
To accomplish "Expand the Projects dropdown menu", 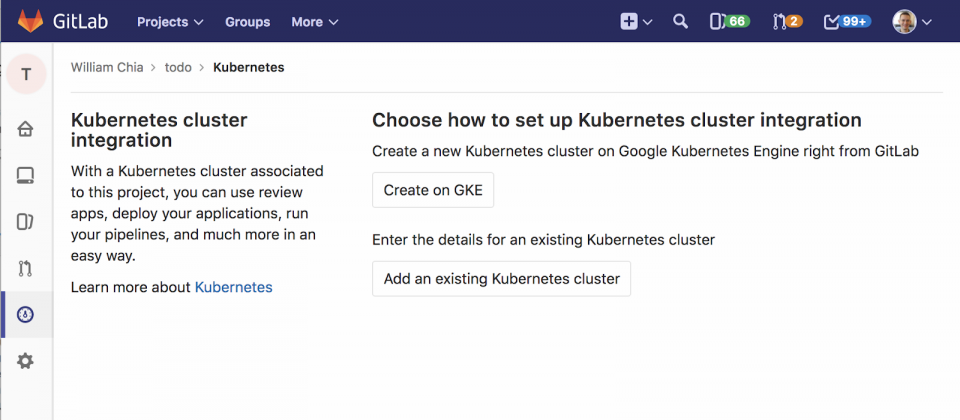I will (170, 22).
